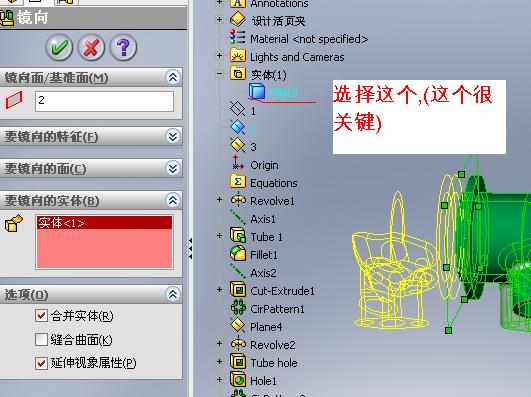Click the Lights and Cameras folder icon
The image size is (531, 397).
[x=238, y=55]
